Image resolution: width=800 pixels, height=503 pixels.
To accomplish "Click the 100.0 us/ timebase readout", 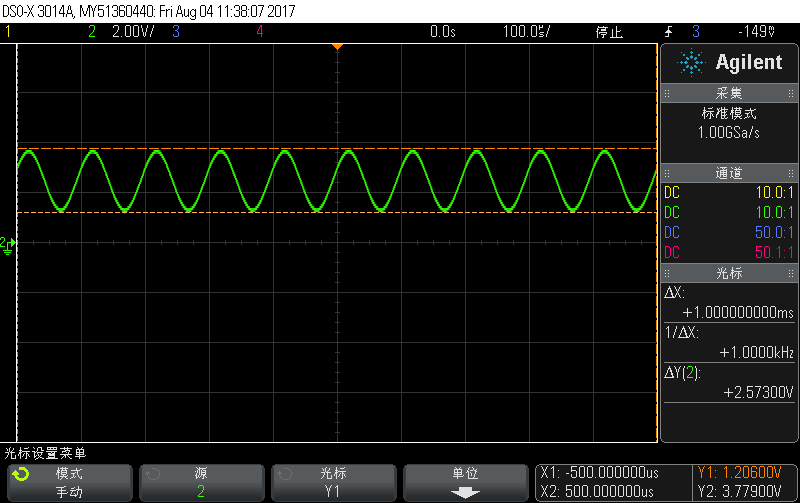I will coord(527,32).
